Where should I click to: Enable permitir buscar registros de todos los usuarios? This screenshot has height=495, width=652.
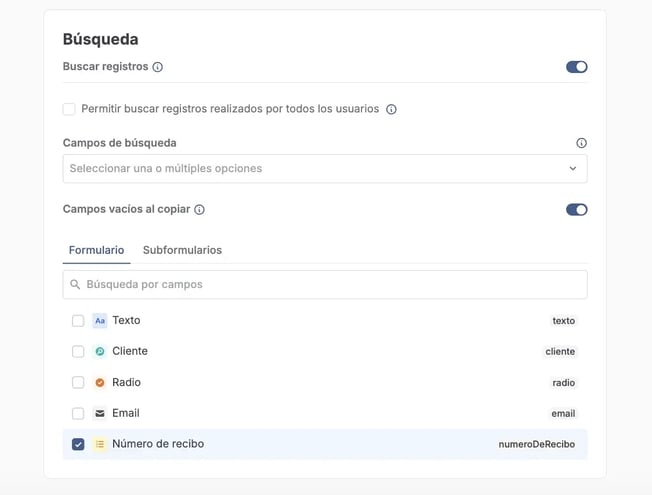(x=69, y=109)
